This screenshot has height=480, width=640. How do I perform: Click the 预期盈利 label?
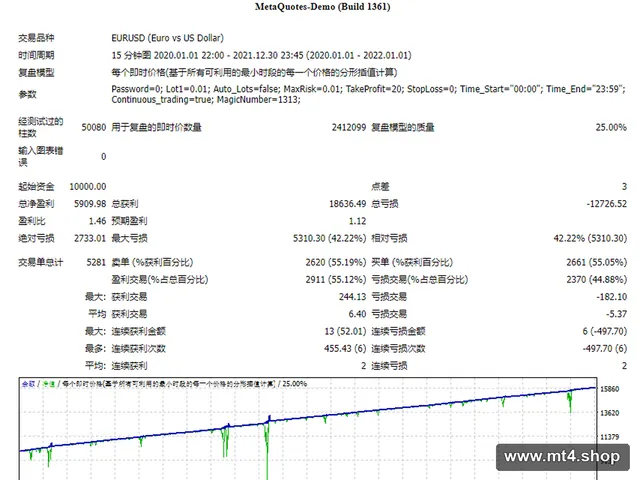[x=129, y=221]
